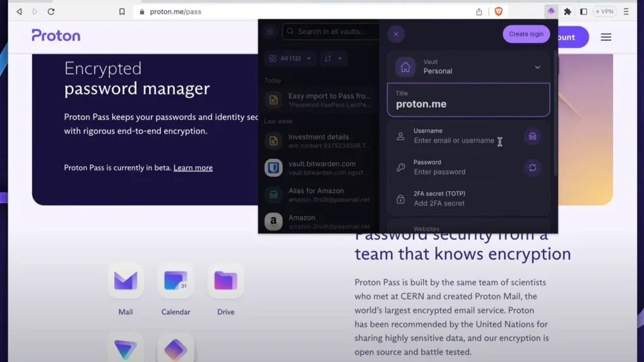
Task: Select the Investment details note item
Action: coord(318,141)
